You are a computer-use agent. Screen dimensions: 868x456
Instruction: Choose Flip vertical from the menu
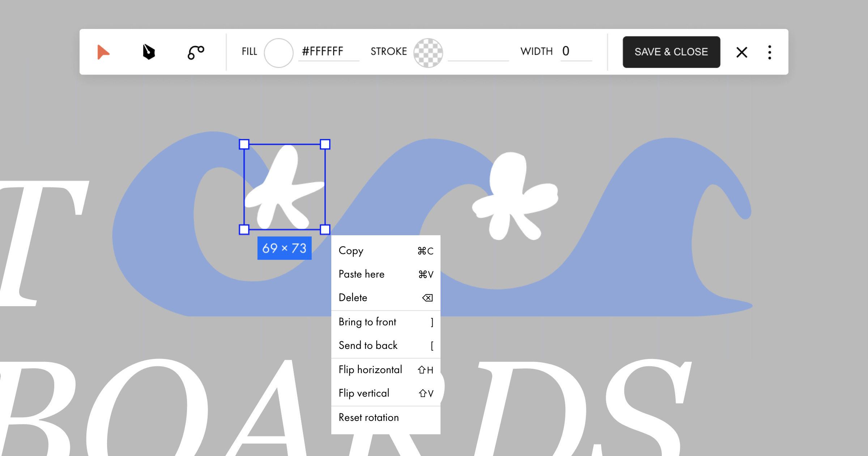coord(386,393)
